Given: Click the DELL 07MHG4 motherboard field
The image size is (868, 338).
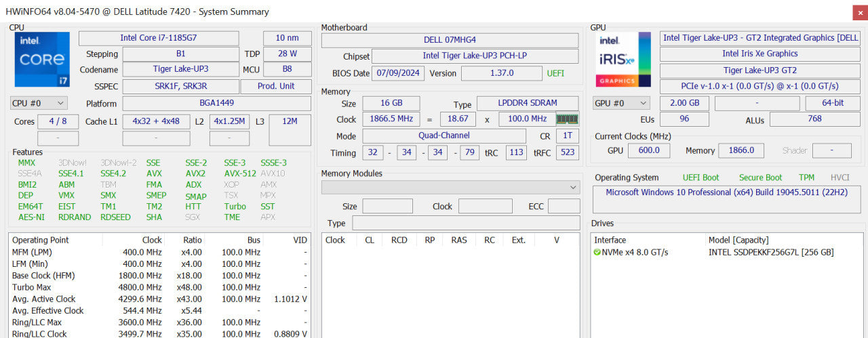Looking at the screenshot, I should [x=450, y=40].
